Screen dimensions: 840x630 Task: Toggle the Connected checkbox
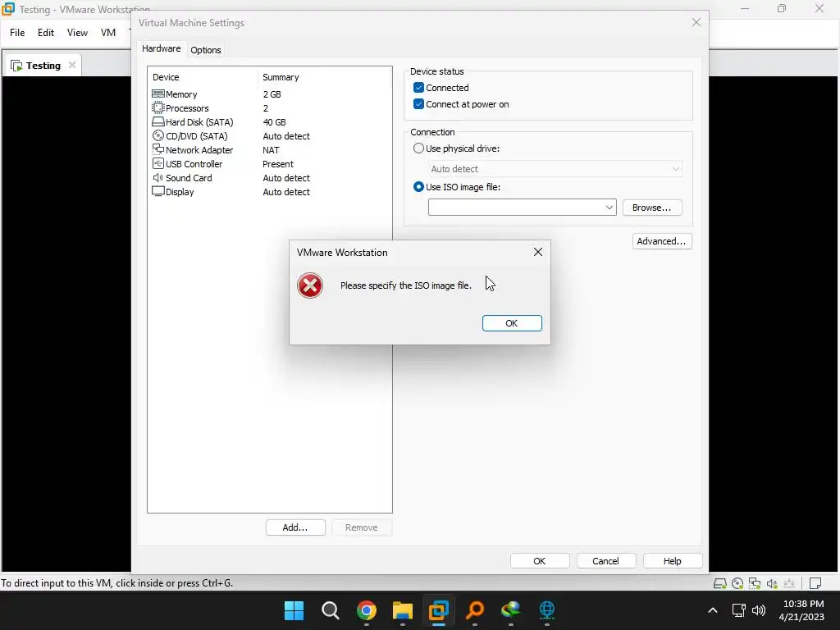click(x=418, y=87)
